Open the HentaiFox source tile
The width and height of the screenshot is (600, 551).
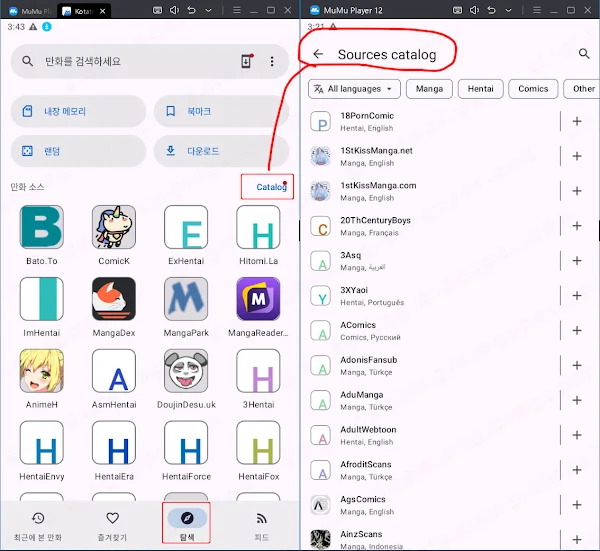pyautogui.click(x=258, y=443)
